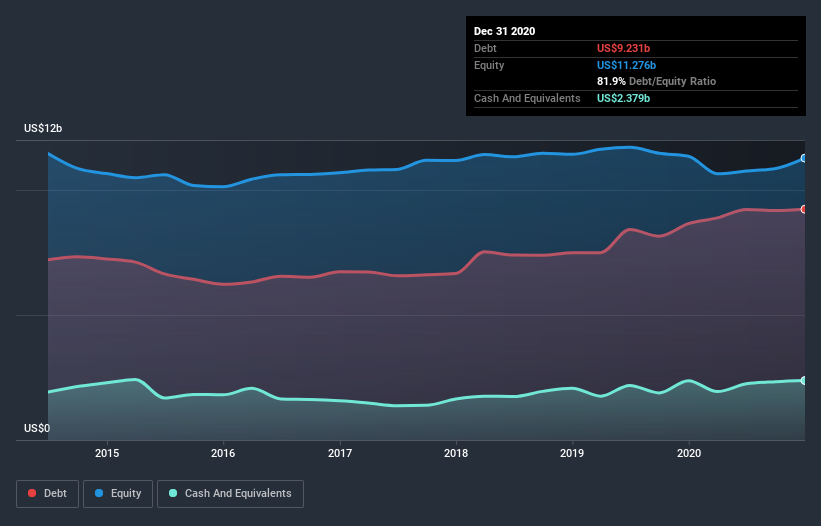Click the US$12b y-axis label

(x=43, y=128)
